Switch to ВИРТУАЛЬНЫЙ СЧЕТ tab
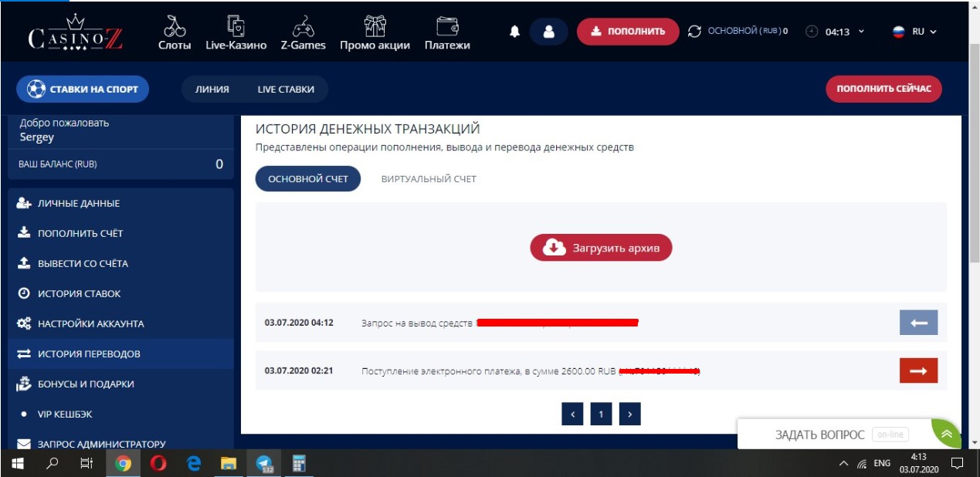The height and width of the screenshot is (477, 980). (x=429, y=179)
